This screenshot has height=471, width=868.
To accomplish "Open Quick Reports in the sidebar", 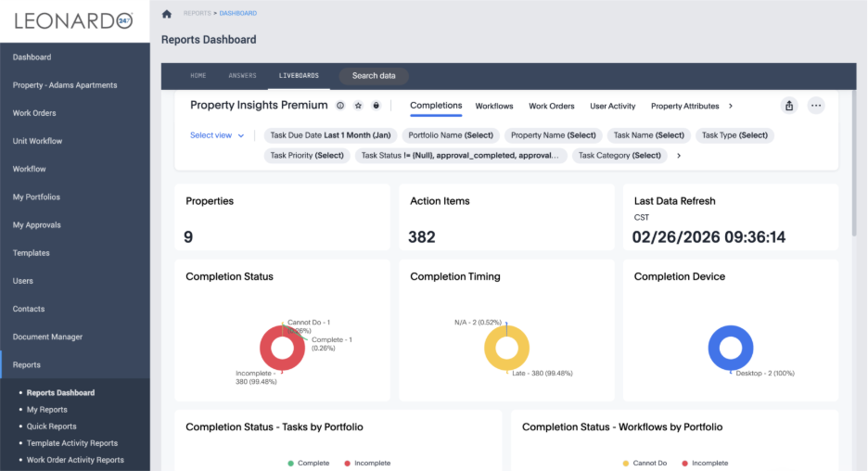I will coord(51,426).
